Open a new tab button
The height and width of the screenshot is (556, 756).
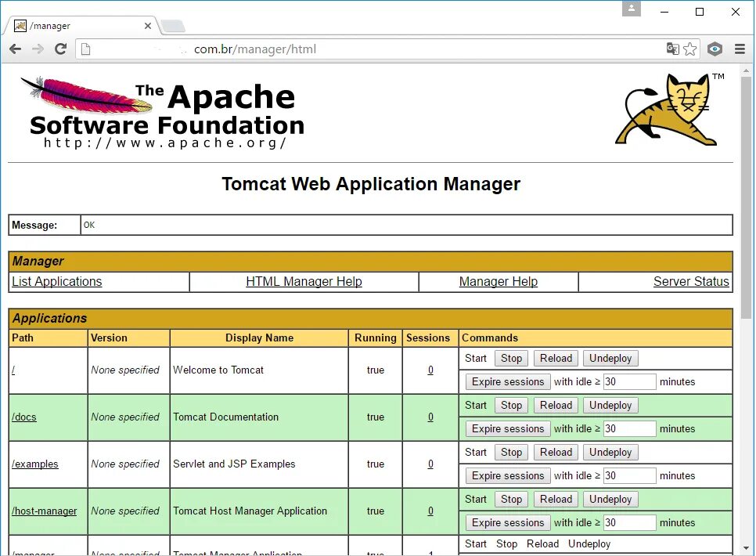(x=172, y=26)
